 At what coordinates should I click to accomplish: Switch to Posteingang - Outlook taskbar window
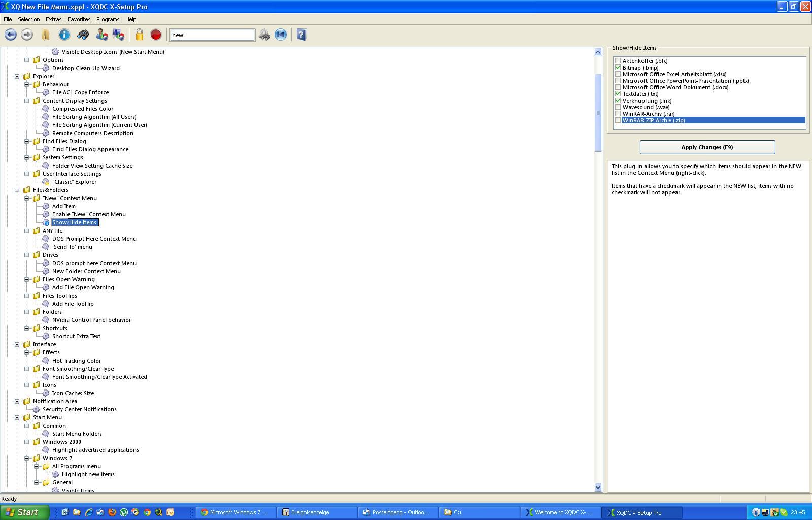398,512
